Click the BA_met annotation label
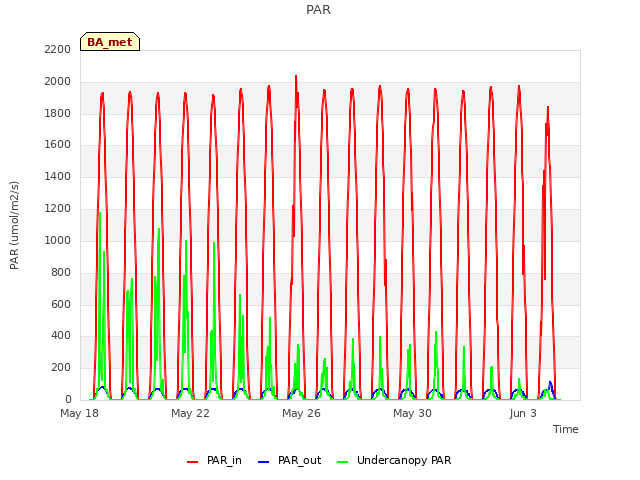This screenshot has width=640, height=480. tap(110, 42)
